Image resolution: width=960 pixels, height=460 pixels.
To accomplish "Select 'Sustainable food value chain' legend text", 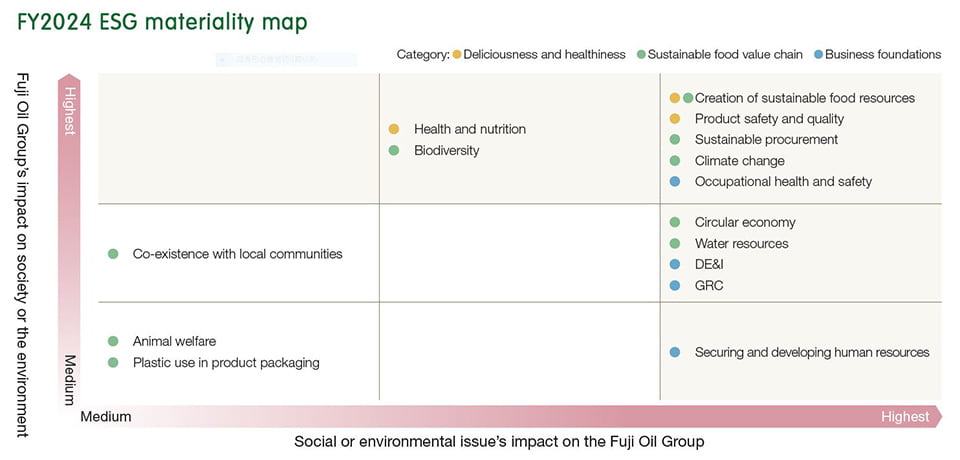I will click(x=725, y=55).
